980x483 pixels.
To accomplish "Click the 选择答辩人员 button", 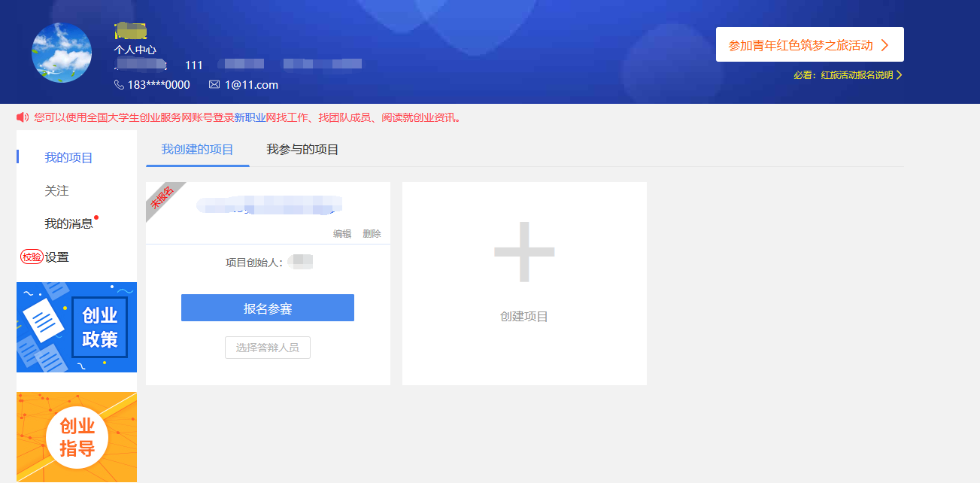I will (x=267, y=348).
